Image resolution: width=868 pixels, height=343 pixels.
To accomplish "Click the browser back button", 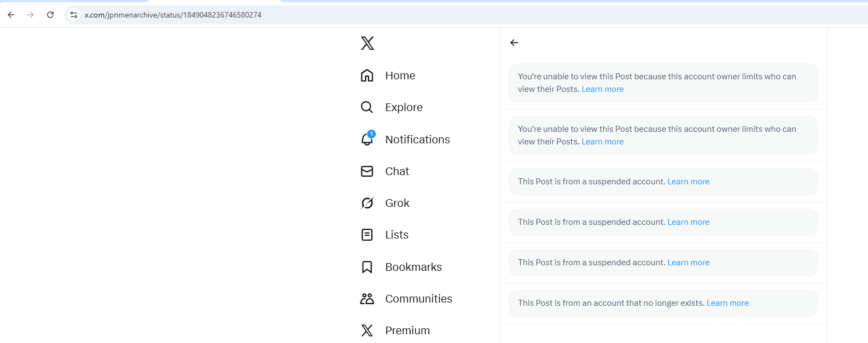I will tap(11, 15).
